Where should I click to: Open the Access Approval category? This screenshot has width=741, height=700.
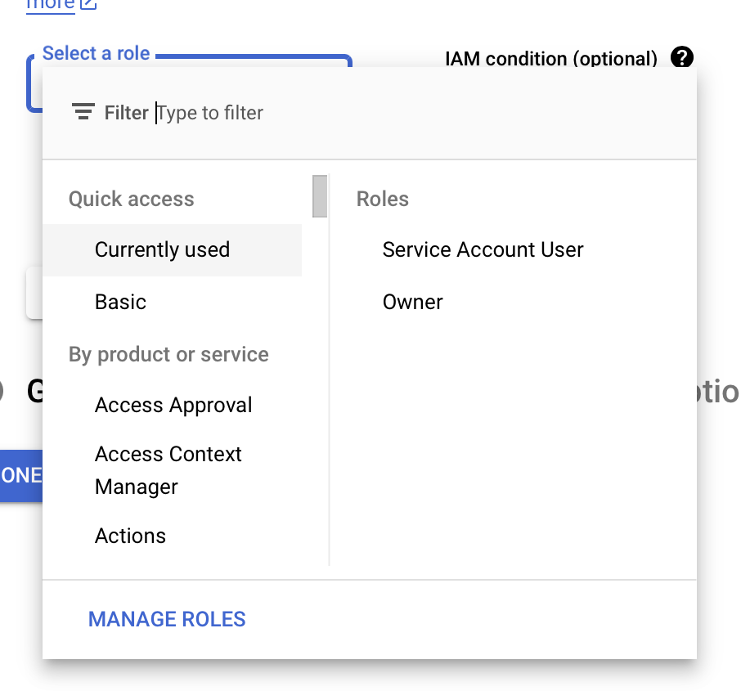pos(172,405)
